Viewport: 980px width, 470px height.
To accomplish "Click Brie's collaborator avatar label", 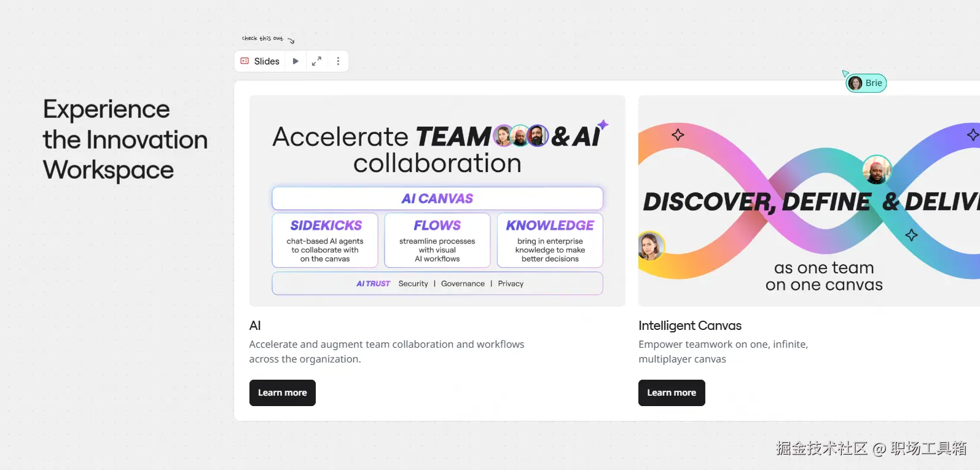I will point(866,83).
